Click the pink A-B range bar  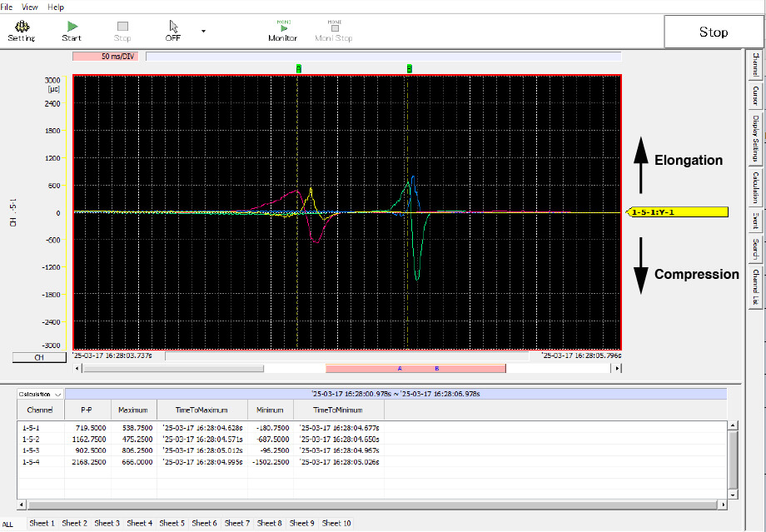tap(415, 367)
